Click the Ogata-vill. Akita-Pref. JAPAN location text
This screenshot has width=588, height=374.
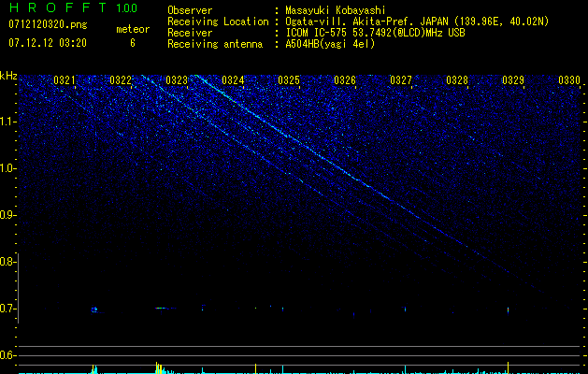(417, 22)
